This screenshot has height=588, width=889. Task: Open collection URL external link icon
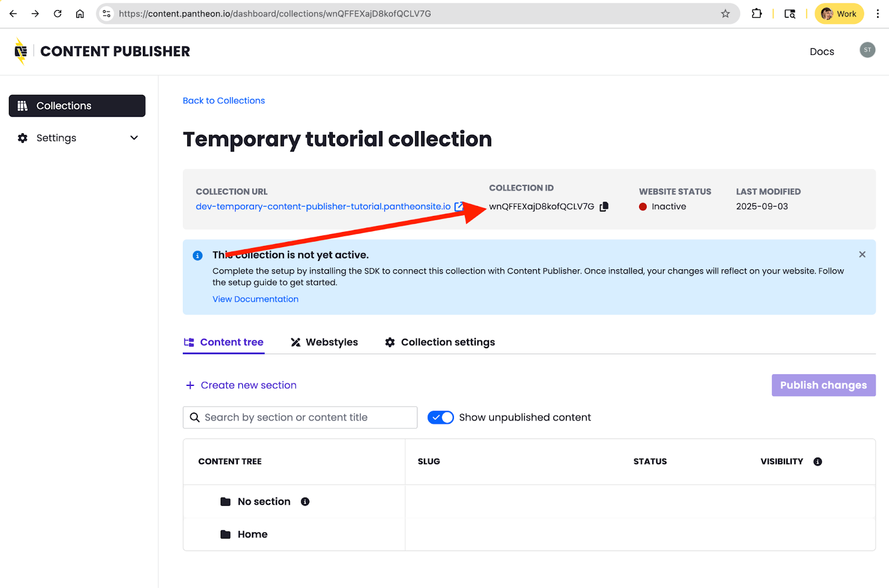tap(458, 207)
